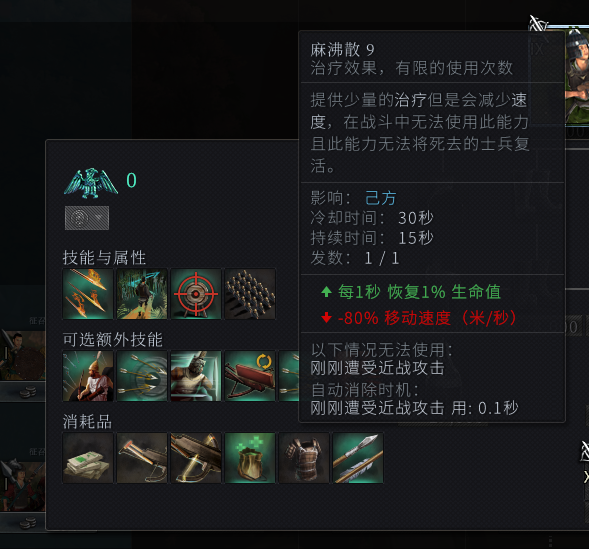The image size is (589, 549).
Task: Select the green healing pouch consumable
Action: pyautogui.click(x=250, y=458)
